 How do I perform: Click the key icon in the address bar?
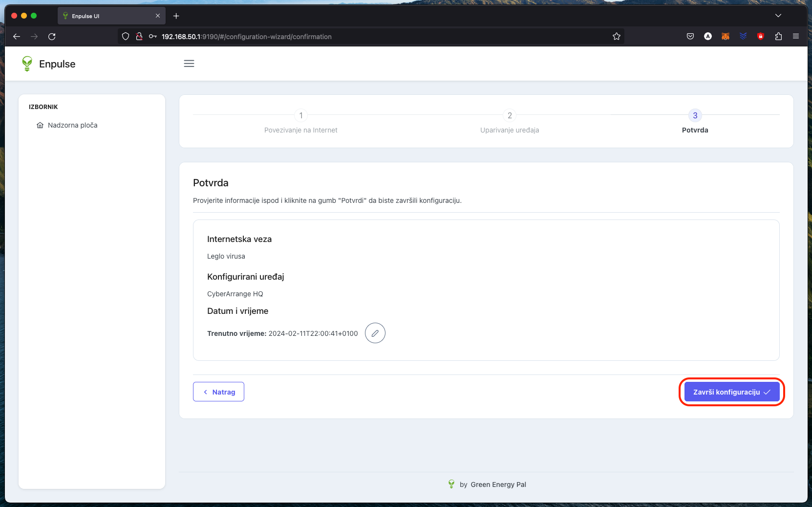[x=153, y=36]
